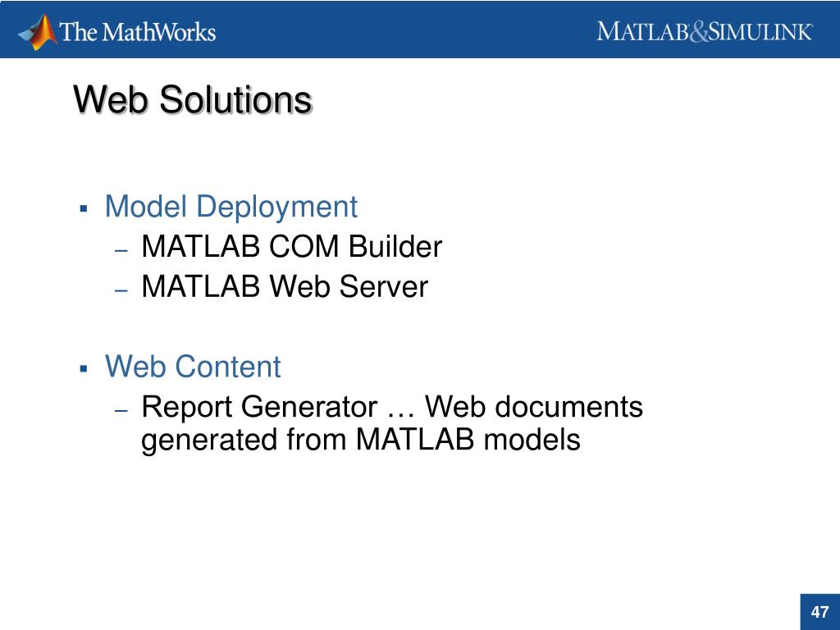Click the MathWorks logo icon
840x630 pixels.
(x=38, y=32)
